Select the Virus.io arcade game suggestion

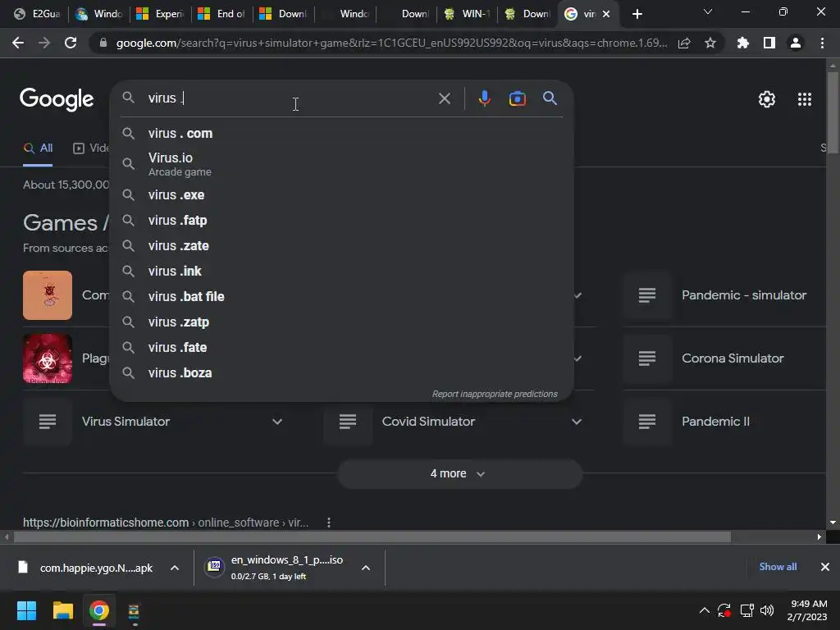(x=341, y=164)
